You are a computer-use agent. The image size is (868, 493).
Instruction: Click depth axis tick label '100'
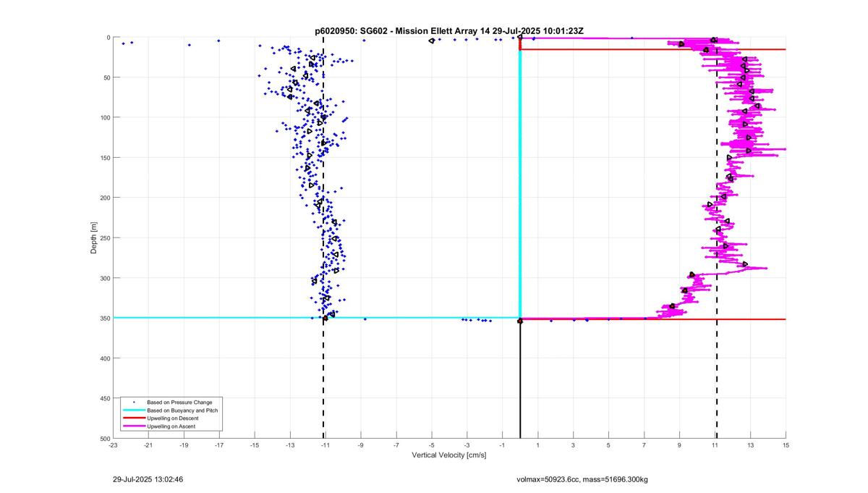point(104,117)
